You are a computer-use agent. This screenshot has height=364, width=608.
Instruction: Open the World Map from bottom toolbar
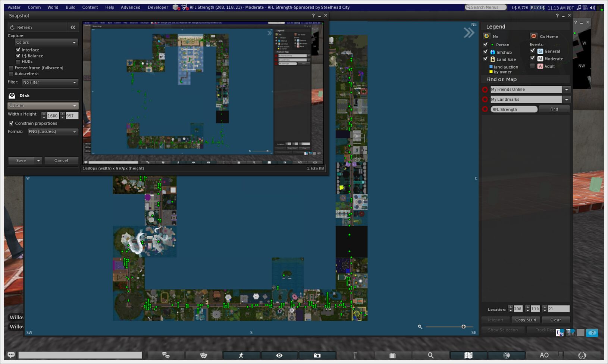point(468,355)
